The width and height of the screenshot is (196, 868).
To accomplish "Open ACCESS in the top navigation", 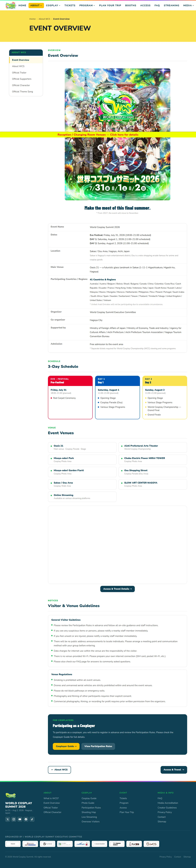I will point(145,5).
